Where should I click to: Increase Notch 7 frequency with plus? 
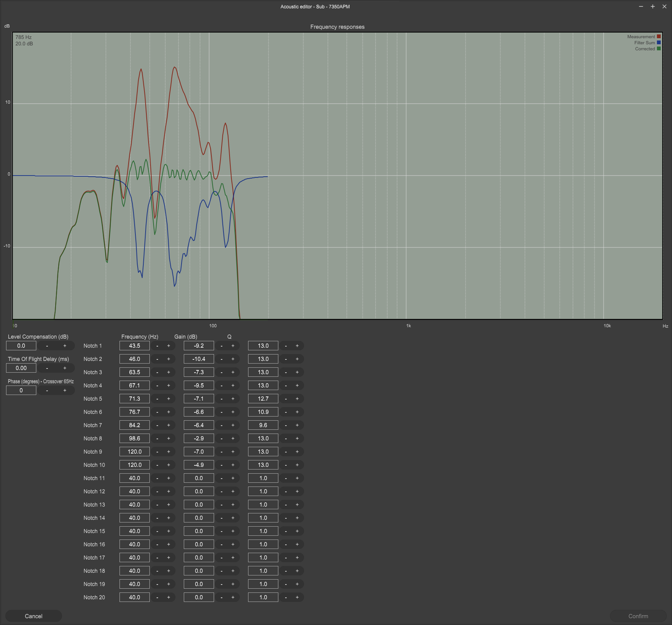pos(169,425)
